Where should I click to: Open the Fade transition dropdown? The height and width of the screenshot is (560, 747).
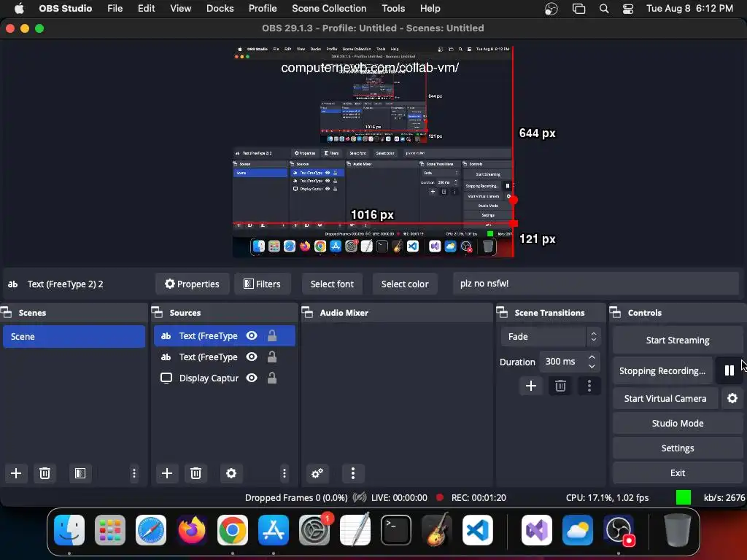tap(551, 336)
